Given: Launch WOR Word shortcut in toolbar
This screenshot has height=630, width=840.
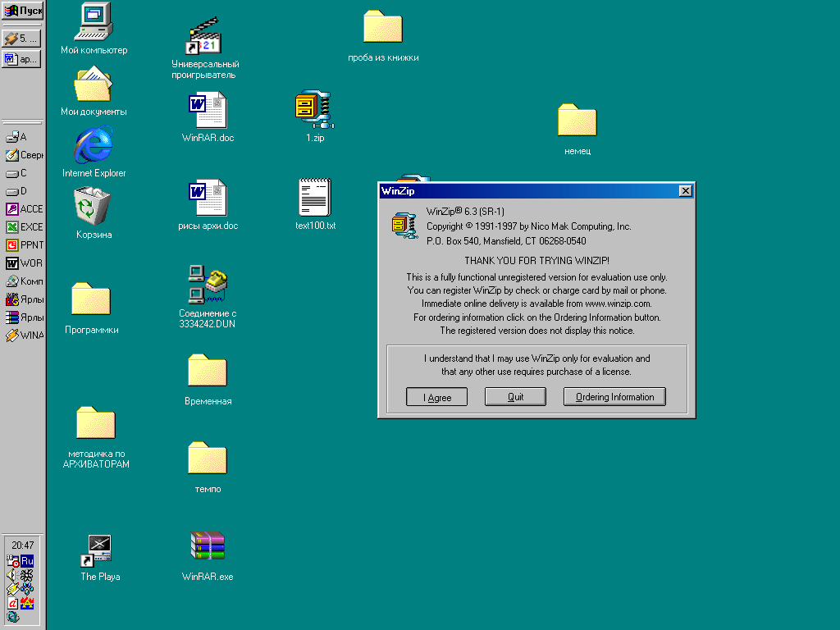Looking at the screenshot, I should pos(24,263).
